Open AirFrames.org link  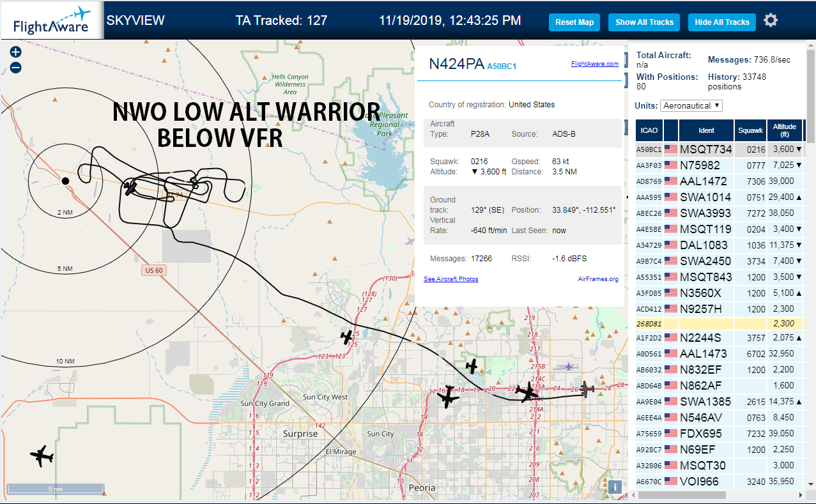point(598,279)
